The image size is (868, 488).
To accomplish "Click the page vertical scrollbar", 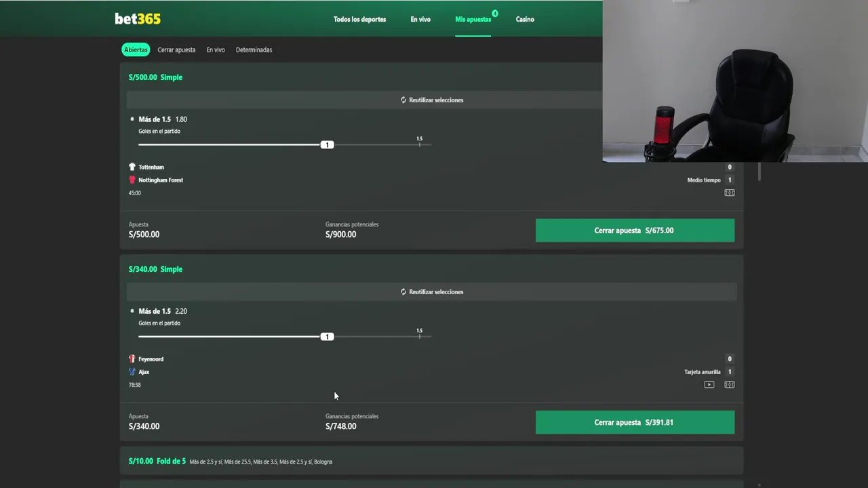I will coord(759,171).
